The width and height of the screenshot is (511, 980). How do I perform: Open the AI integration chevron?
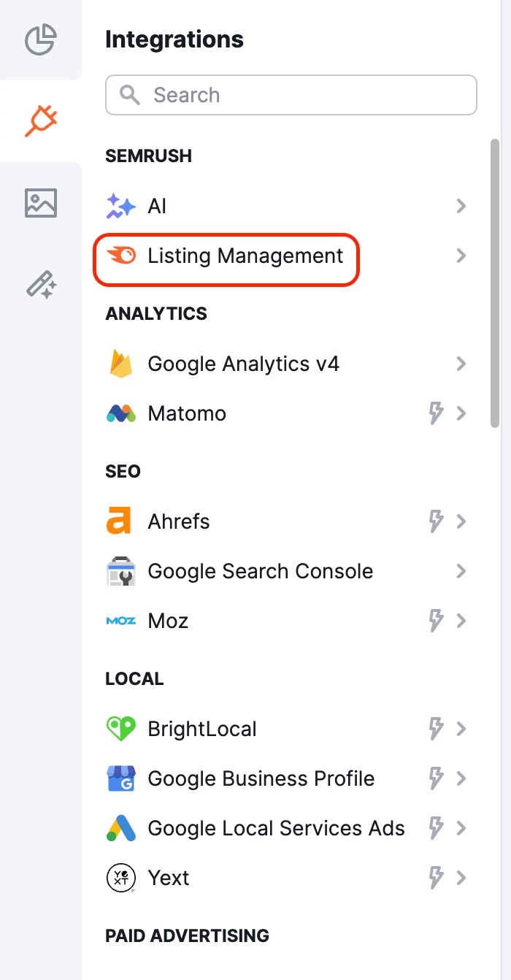[x=461, y=206]
